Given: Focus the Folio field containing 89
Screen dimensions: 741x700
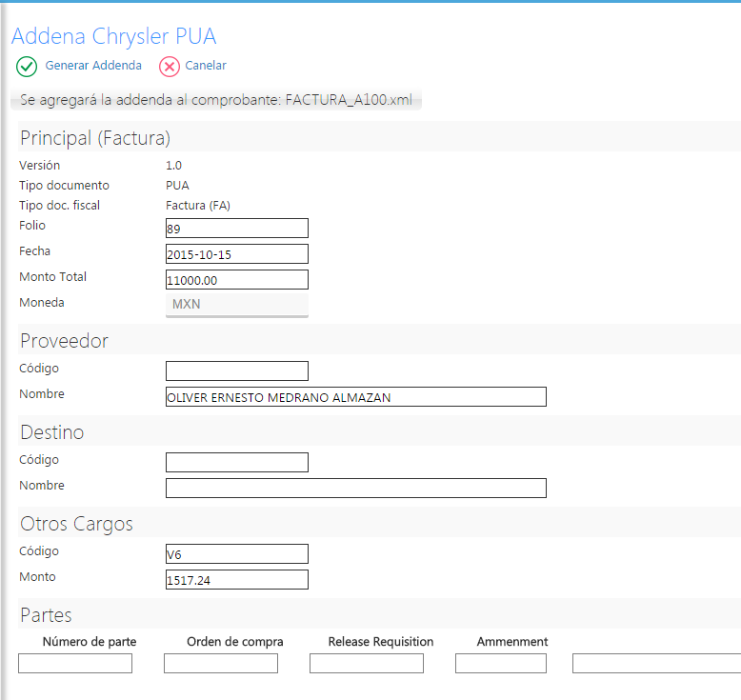Looking at the screenshot, I should (237, 229).
